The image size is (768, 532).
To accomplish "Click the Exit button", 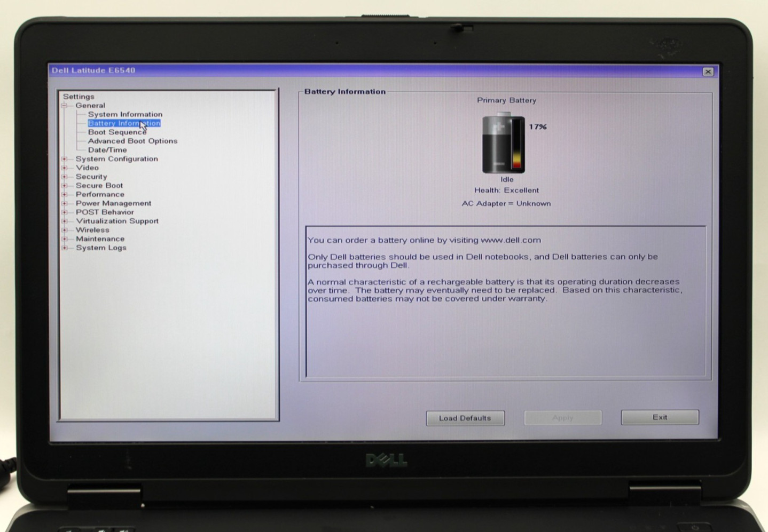I will click(x=660, y=417).
